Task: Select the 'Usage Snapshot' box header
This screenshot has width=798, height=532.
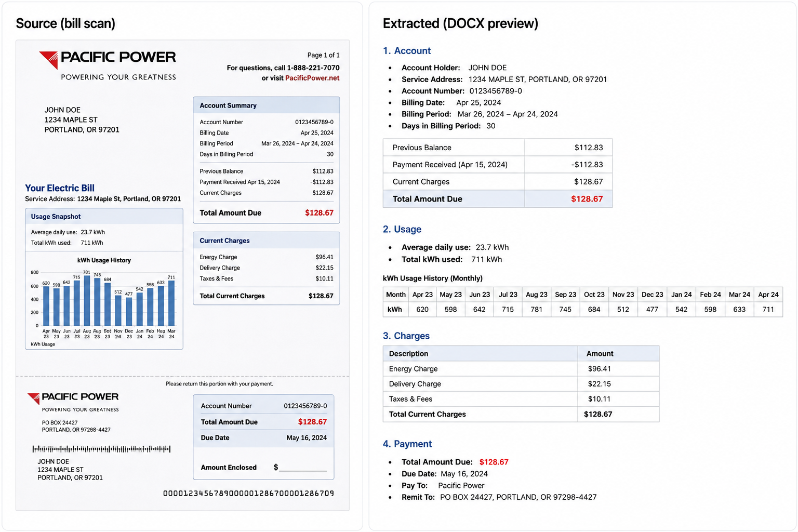Action: click(104, 217)
